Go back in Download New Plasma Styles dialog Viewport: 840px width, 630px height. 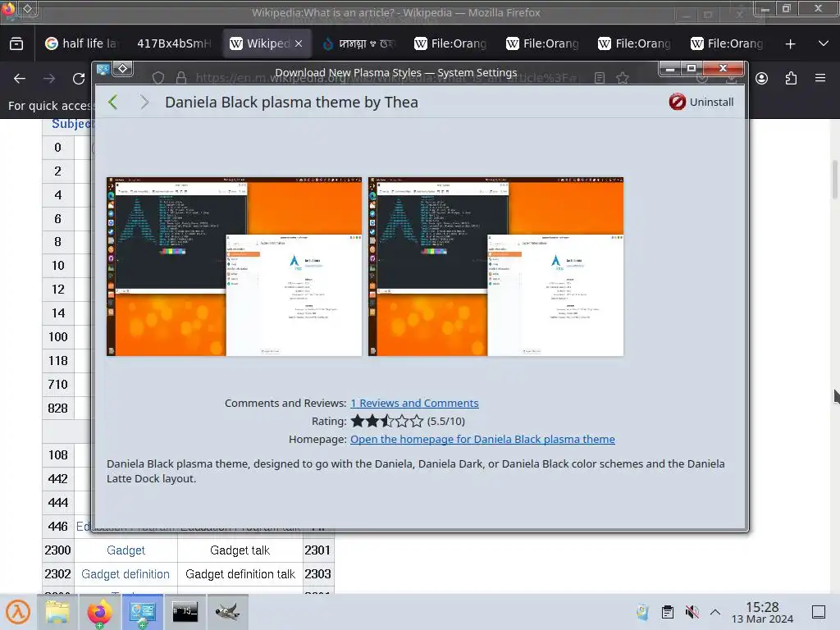(x=112, y=102)
